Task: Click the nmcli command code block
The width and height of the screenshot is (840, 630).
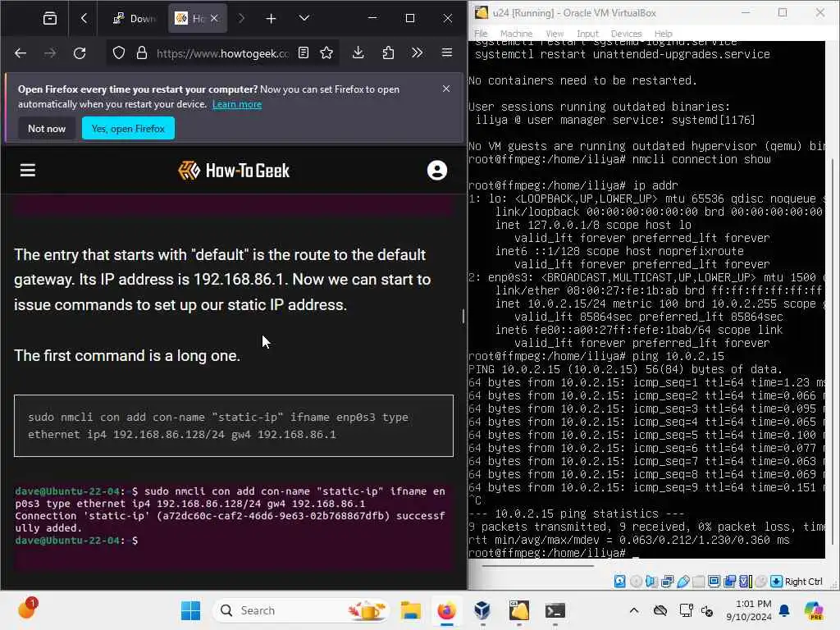Action: (x=234, y=426)
